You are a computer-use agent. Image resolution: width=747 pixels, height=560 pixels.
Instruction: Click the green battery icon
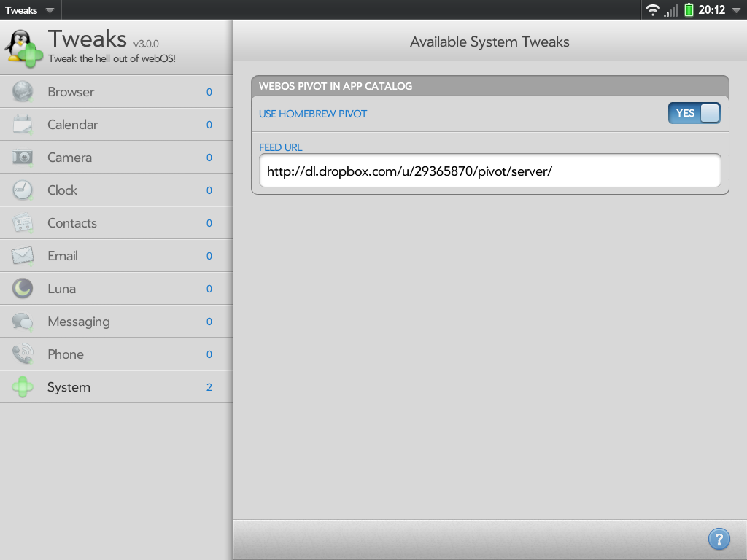click(x=689, y=9)
